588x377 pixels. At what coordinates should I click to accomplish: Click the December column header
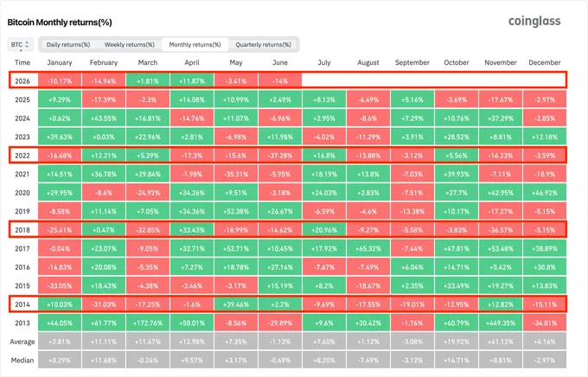click(x=545, y=62)
